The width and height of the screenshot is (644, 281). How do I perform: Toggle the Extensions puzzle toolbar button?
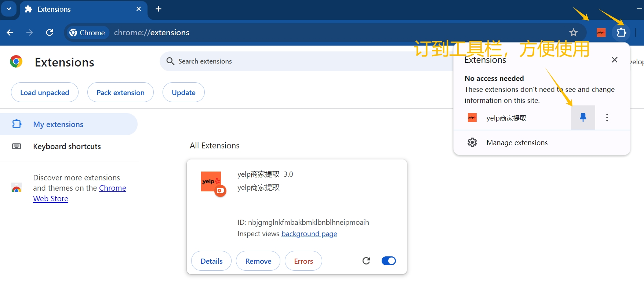[621, 33]
